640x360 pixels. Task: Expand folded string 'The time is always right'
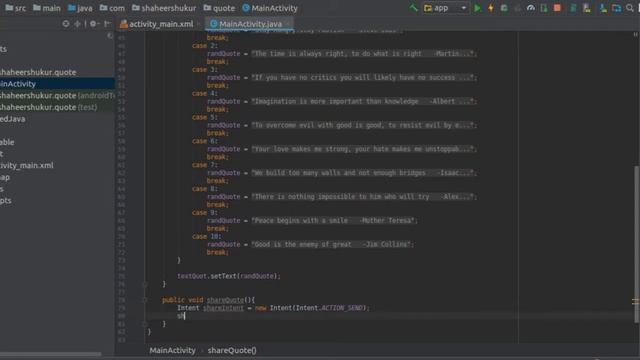(x=363, y=53)
